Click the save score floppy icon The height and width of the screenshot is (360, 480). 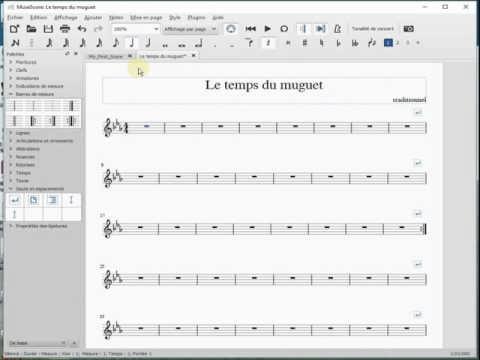pos(48,29)
